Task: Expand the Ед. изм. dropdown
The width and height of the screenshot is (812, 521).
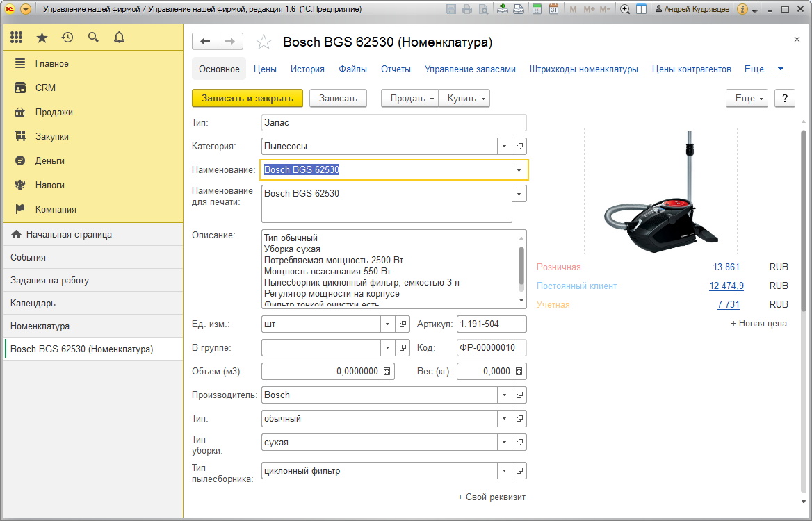Action: [x=387, y=324]
